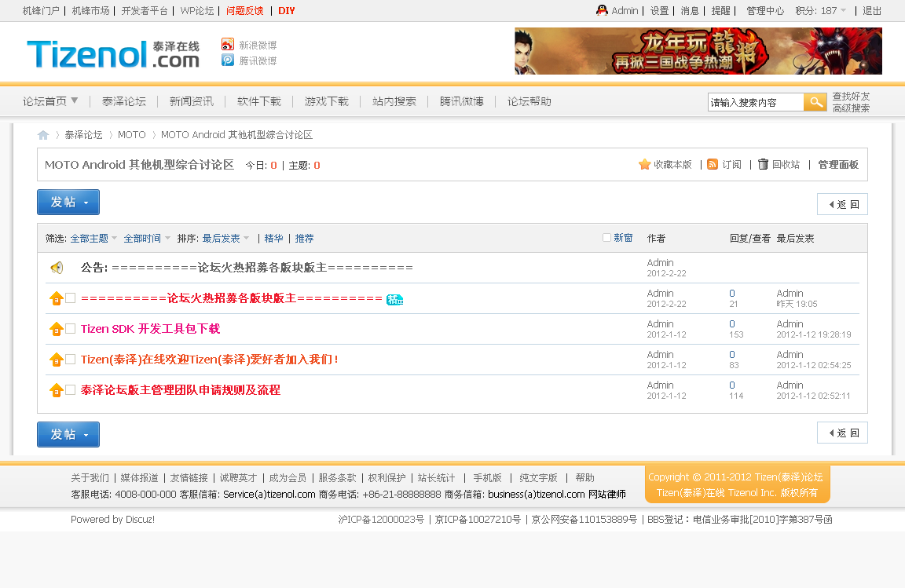Open the DIY top link
The height and width of the screenshot is (588, 905).
(x=286, y=10)
